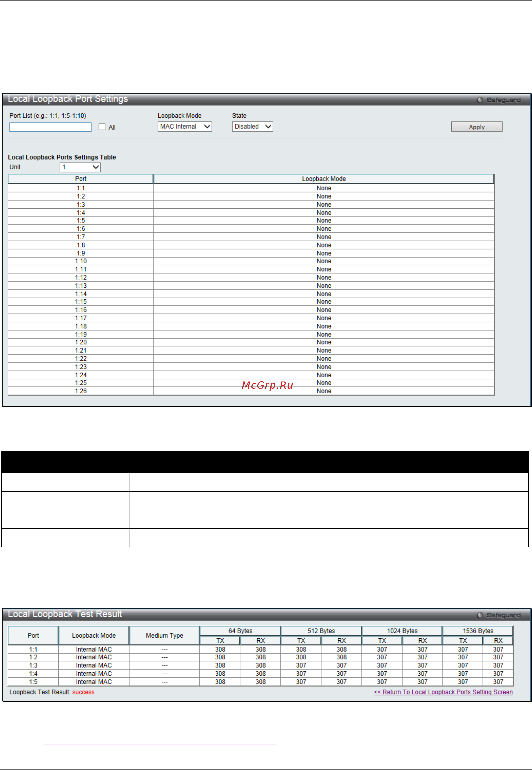This screenshot has width=532, height=770.
Task: Click the Port column header in settings table
Action: pyautogui.click(x=81, y=179)
